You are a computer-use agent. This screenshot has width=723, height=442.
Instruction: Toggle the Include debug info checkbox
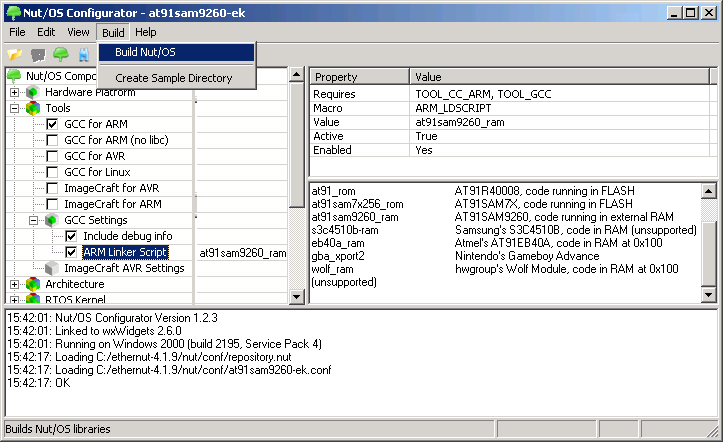(x=71, y=236)
